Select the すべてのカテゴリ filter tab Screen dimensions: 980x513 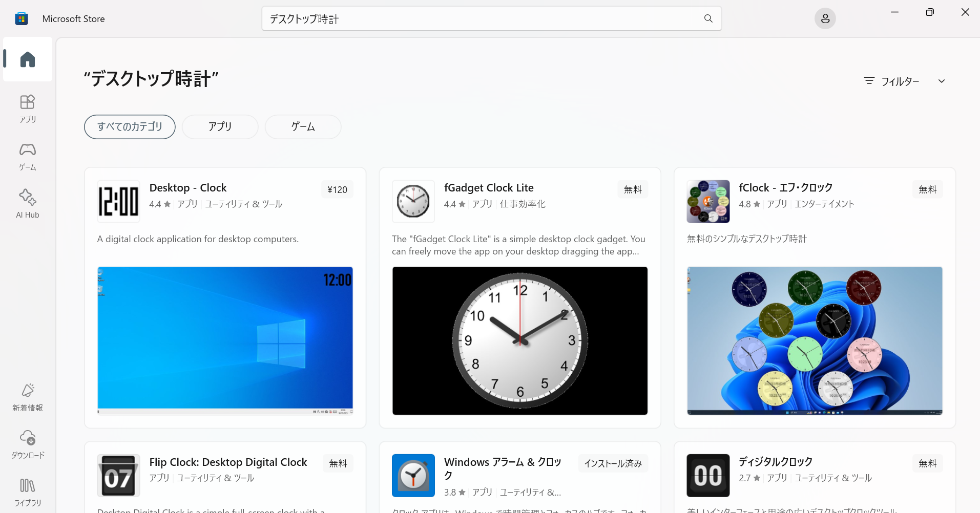pyautogui.click(x=130, y=127)
